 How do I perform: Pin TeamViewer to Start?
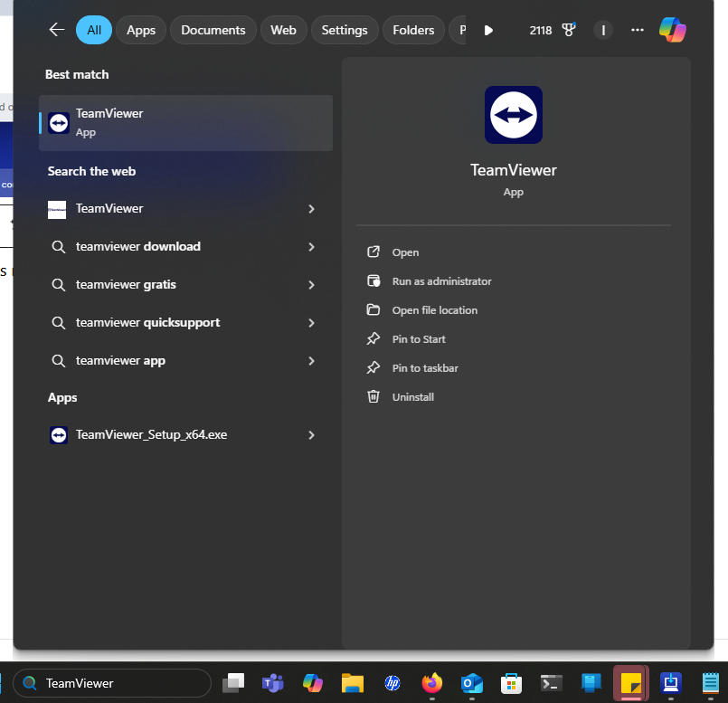419,339
